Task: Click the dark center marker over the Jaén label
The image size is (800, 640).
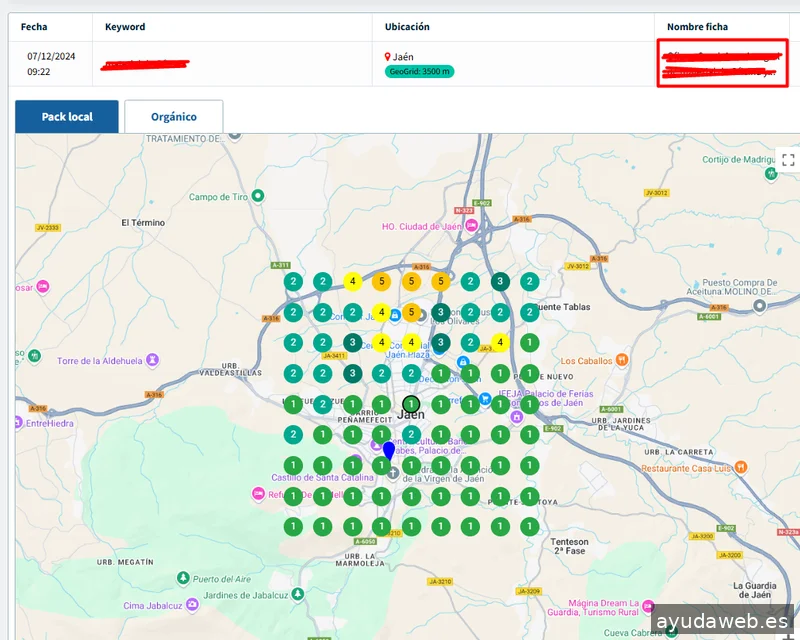Action: 411,404
